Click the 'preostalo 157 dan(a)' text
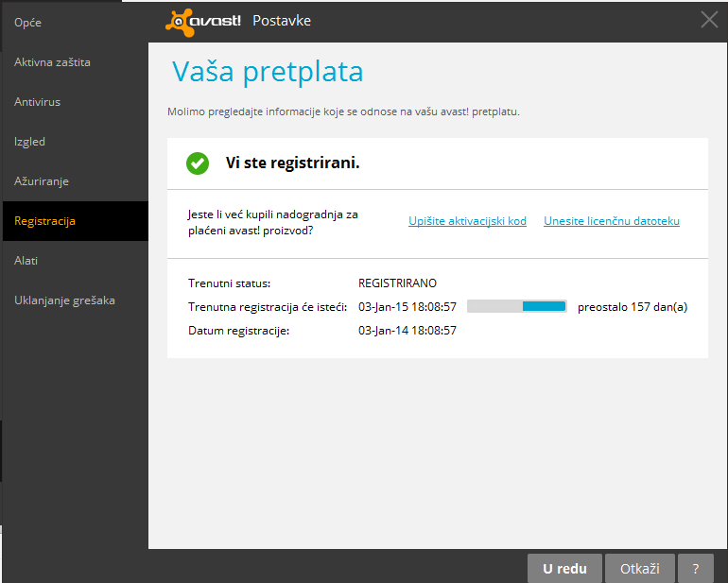 coord(633,307)
